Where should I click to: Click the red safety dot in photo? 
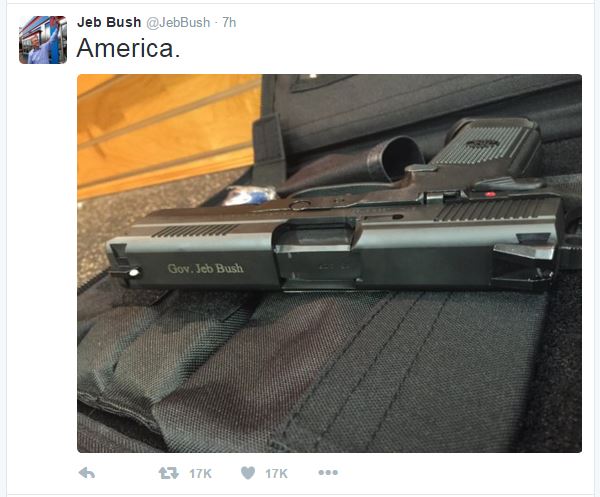[489, 194]
